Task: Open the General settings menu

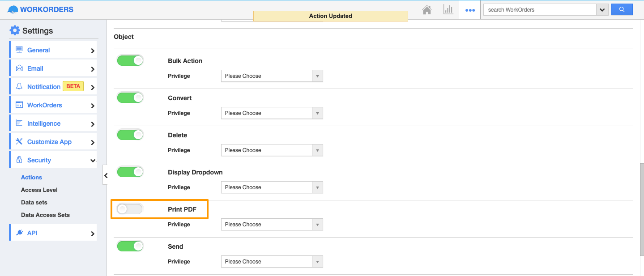Action: tap(38, 50)
